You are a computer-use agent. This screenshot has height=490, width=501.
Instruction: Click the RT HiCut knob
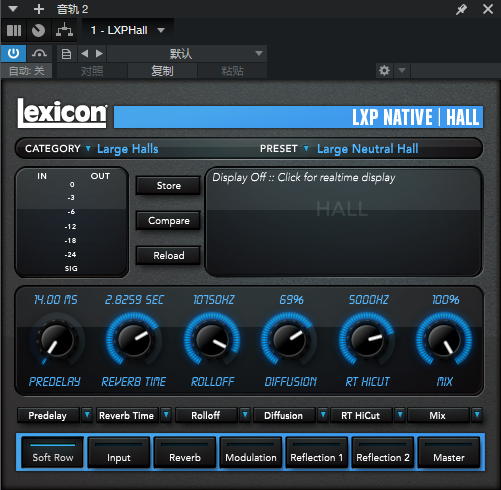[x=367, y=340]
